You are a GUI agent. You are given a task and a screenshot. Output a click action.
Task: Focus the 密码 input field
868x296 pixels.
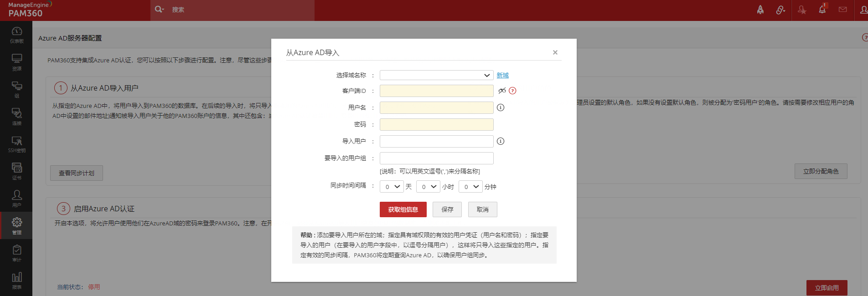coord(437,124)
